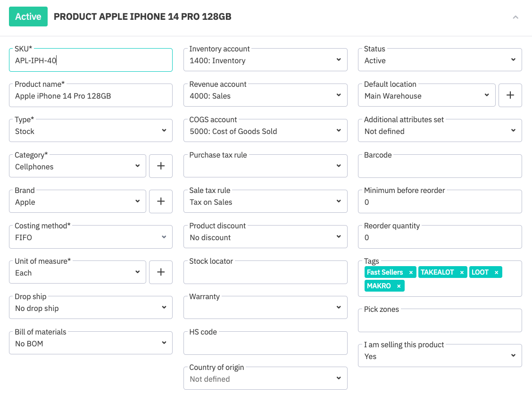
Task: Expand the Inventory account dropdown
Action: click(x=265, y=60)
